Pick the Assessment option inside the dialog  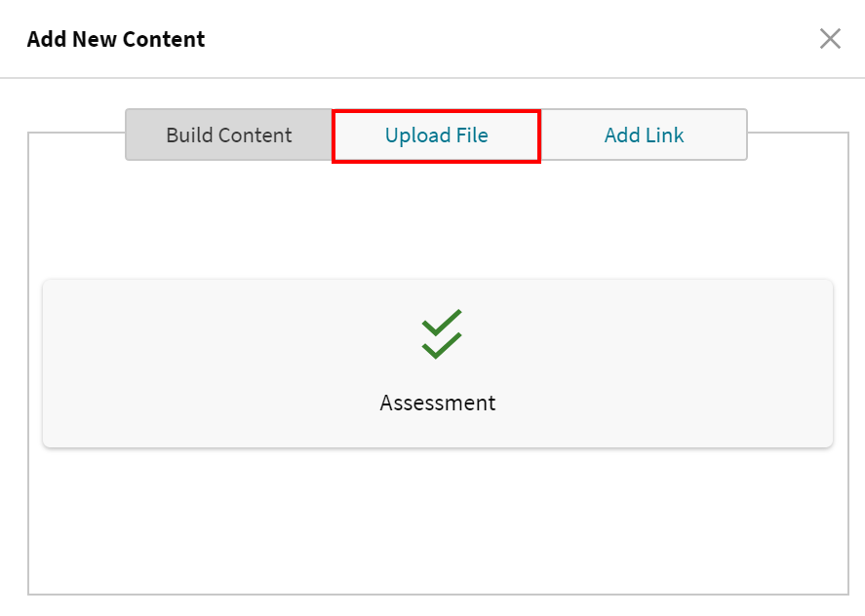click(x=437, y=361)
